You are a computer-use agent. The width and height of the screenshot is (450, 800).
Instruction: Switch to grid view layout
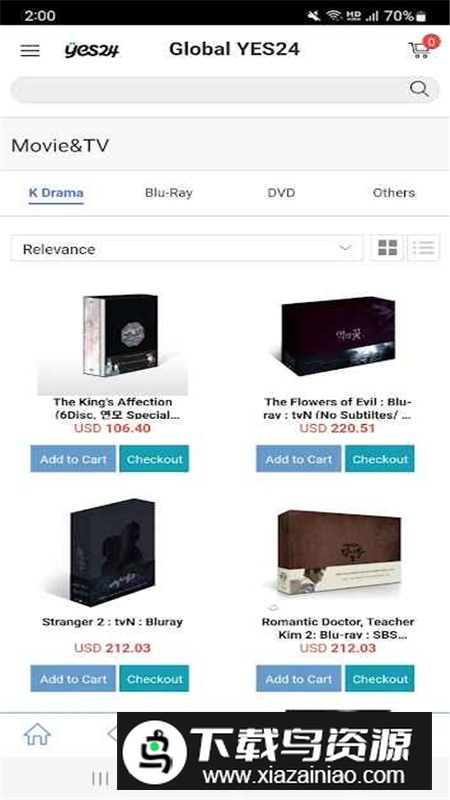387,248
